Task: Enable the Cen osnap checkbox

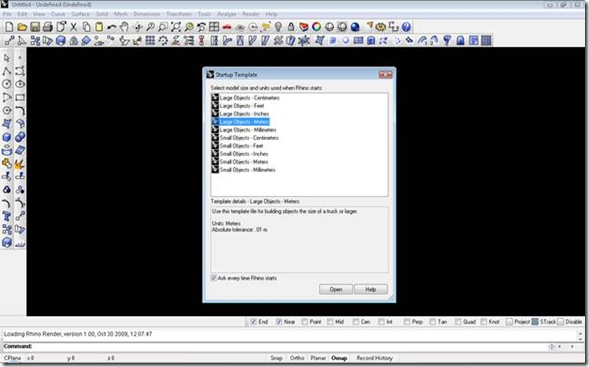Action: point(356,322)
